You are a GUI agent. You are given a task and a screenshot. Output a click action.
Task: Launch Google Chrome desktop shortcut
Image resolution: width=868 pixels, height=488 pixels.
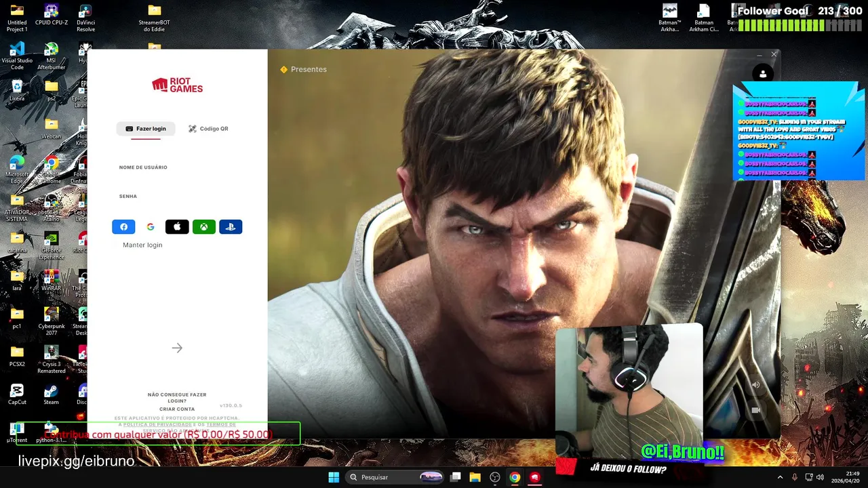click(x=52, y=170)
